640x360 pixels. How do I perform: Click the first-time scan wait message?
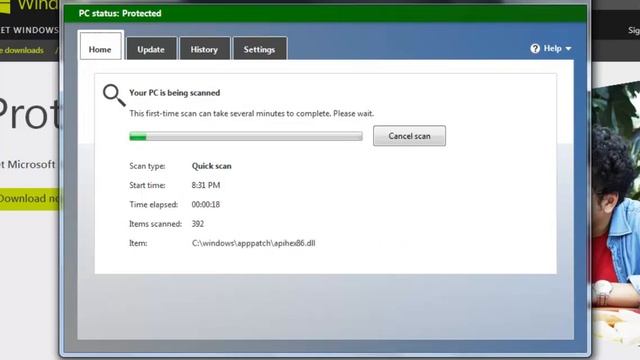(251, 113)
